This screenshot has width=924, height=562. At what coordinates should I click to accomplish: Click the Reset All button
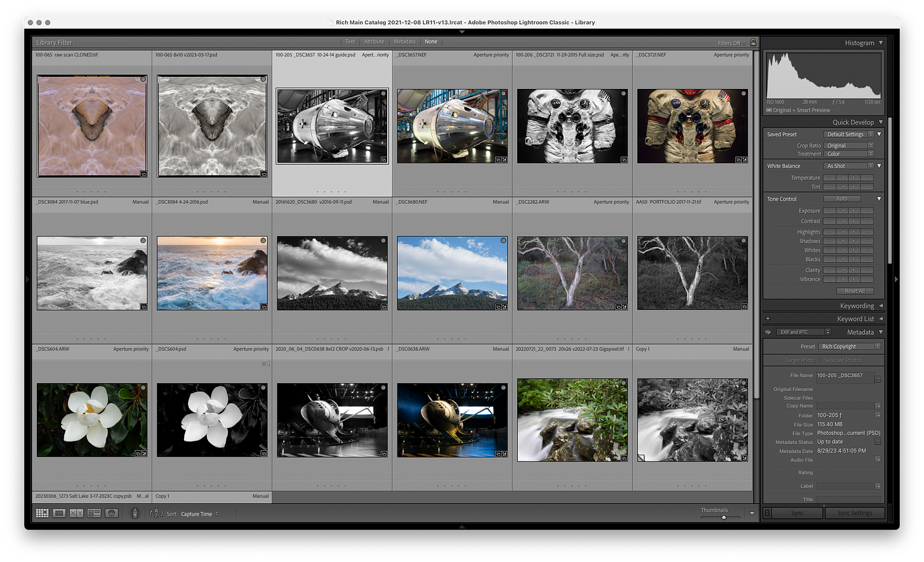click(x=854, y=291)
